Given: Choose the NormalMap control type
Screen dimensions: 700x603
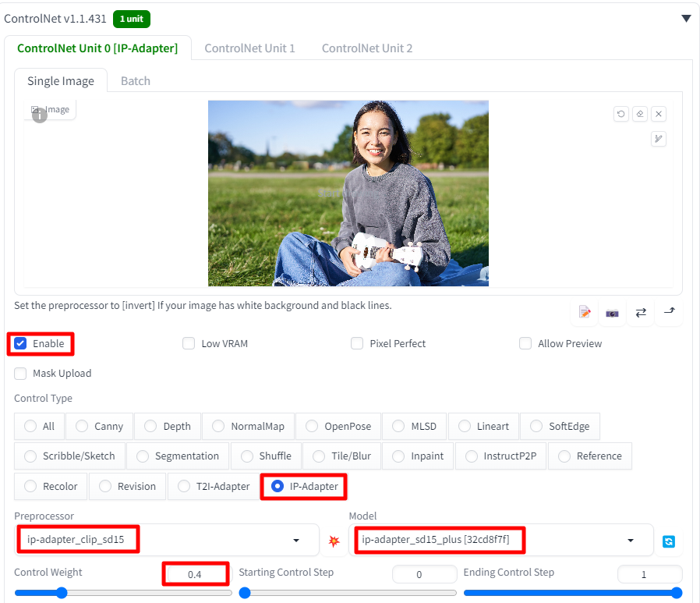Looking at the screenshot, I should (x=248, y=426).
